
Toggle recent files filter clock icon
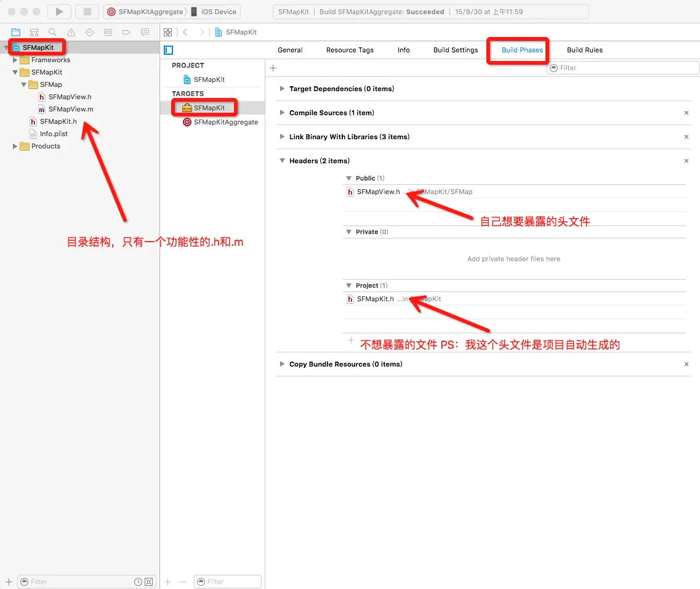[x=139, y=582]
